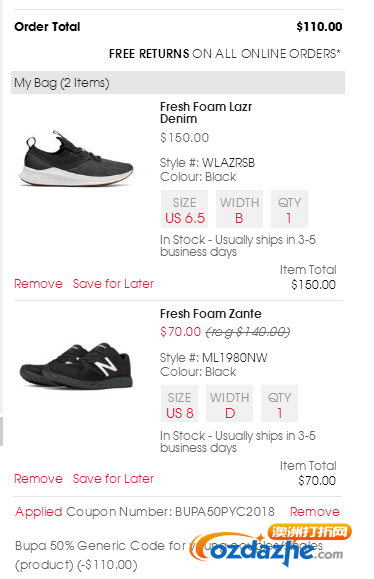Click the Order Total amount $110.00
The height and width of the screenshot is (579, 374).
click(x=319, y=27)
